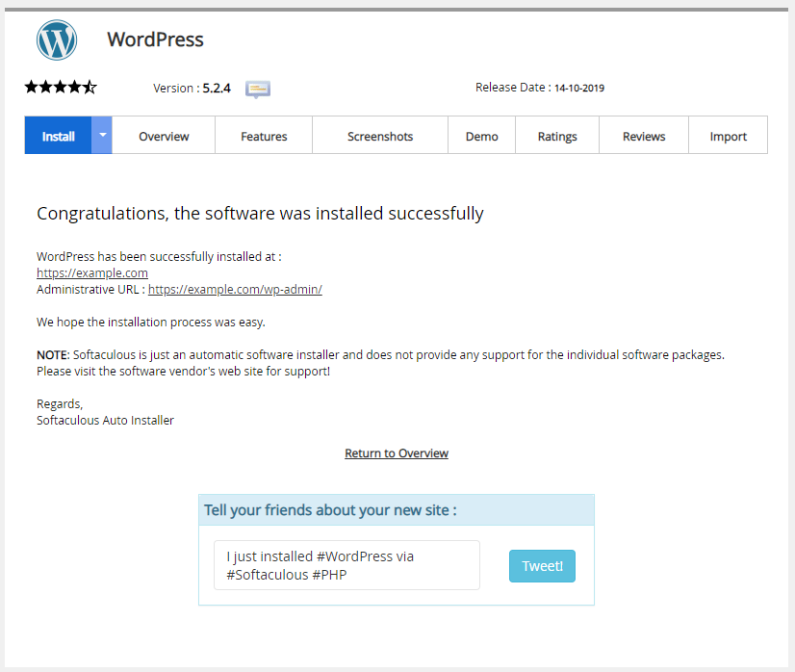Click the WordPress title text
Screen dimensions: 795x672
tap(155, 40)
